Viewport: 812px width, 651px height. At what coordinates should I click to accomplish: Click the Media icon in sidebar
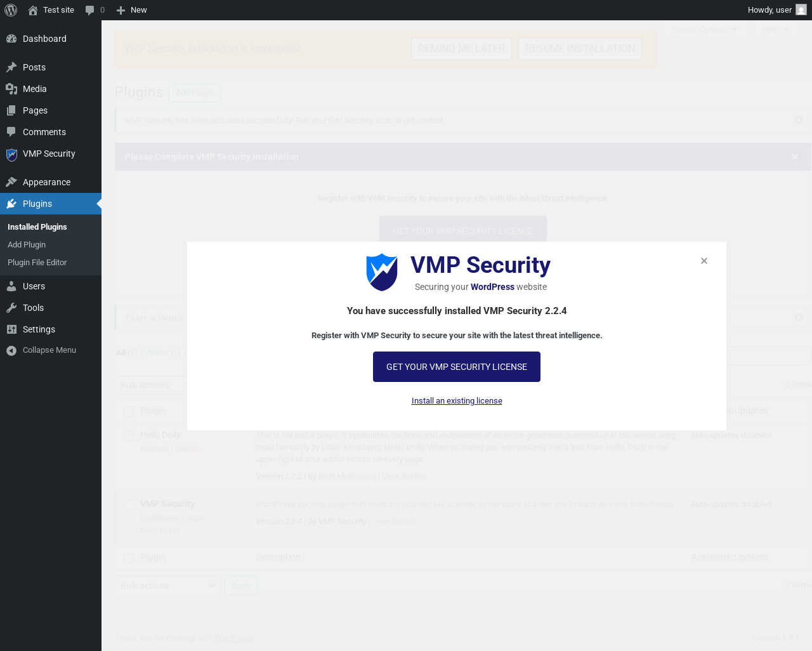pos(11,89)
